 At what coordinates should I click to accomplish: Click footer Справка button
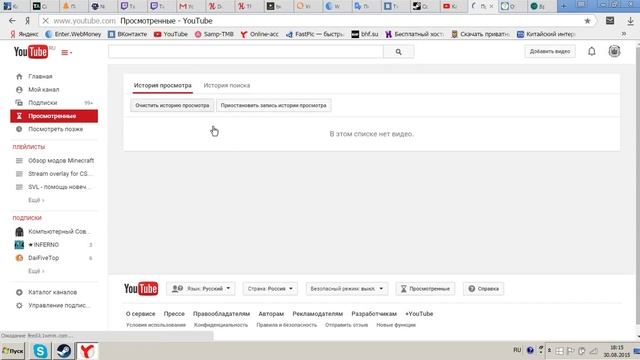point(483,289)
